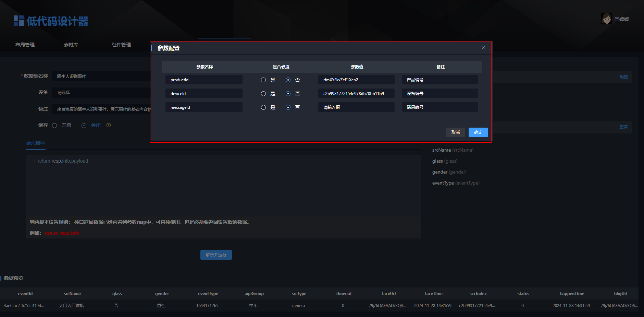This screenshot has width=644, height=317.
Task: Click the 低代码设计器 logo
Action: (x=51, y=21)
